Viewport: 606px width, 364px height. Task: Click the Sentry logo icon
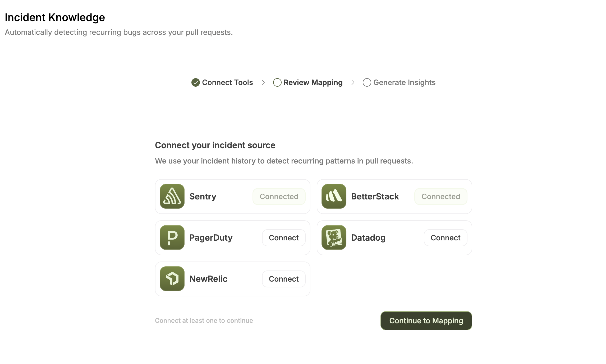pyautogui.click(x=172, y=196)
